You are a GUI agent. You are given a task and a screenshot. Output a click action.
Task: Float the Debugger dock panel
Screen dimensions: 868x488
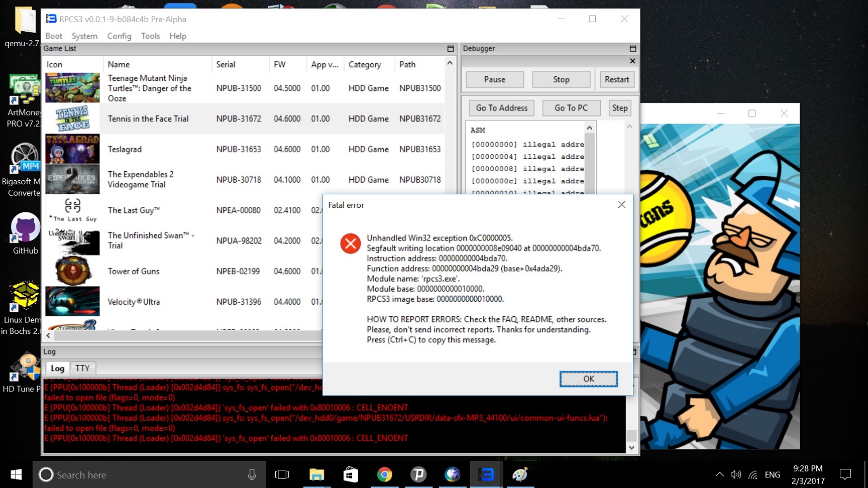pyautogui.click(x=632, y=49)
